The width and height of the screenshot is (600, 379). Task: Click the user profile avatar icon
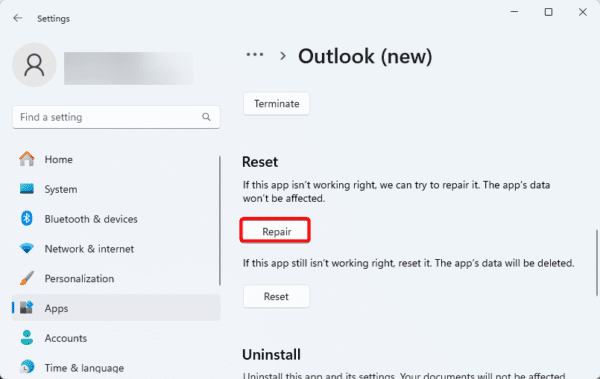pos(34,65)
